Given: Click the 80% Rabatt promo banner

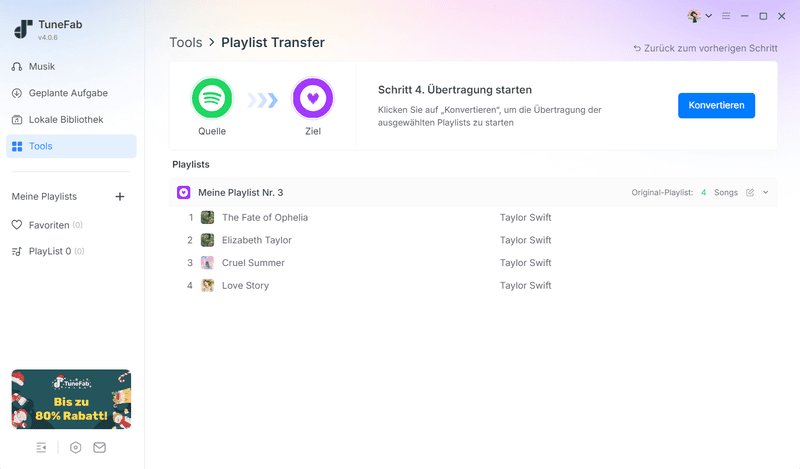Looking at the screenshot, I should (71, 399).
